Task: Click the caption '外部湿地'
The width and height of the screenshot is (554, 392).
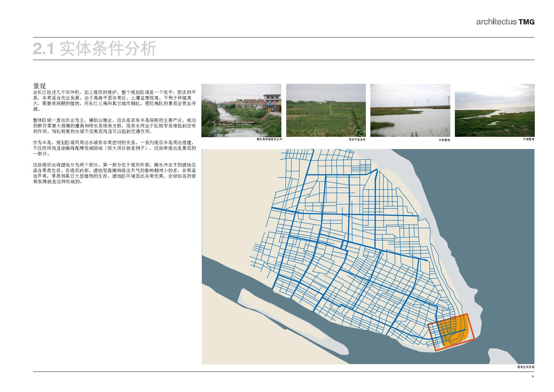Action: point(529,139)
